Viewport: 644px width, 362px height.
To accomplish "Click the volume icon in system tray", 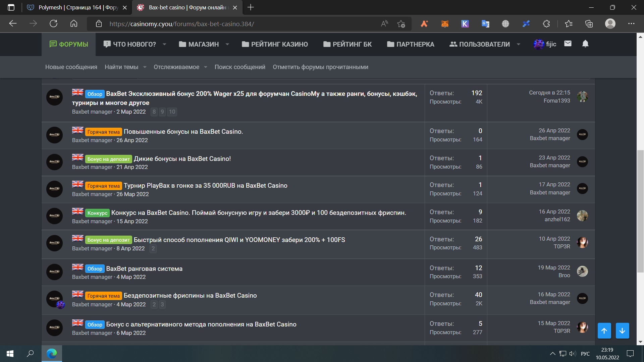I will point(573,354).
